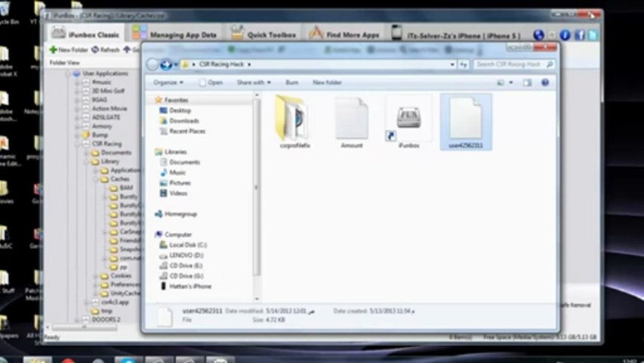Click the Explorer Back navigation button
This screenshot has height=363, width=644.
[x=153, y=65]
